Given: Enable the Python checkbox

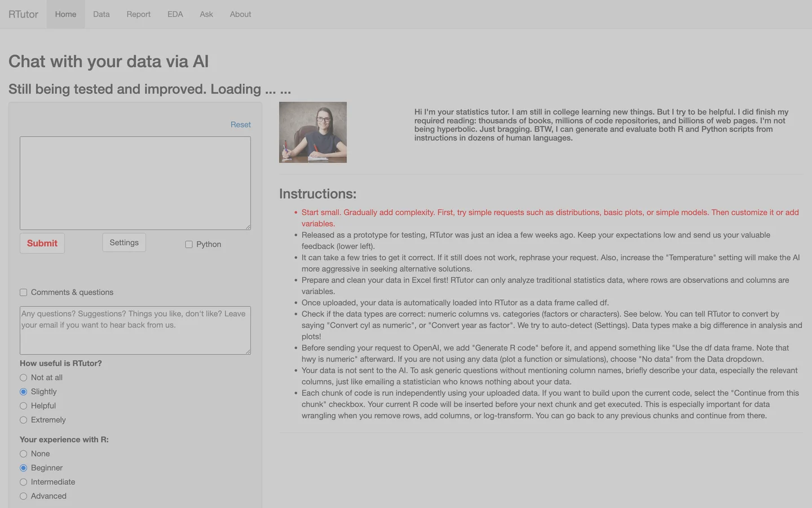Looking at the screenshot, I should pos(189,244).
